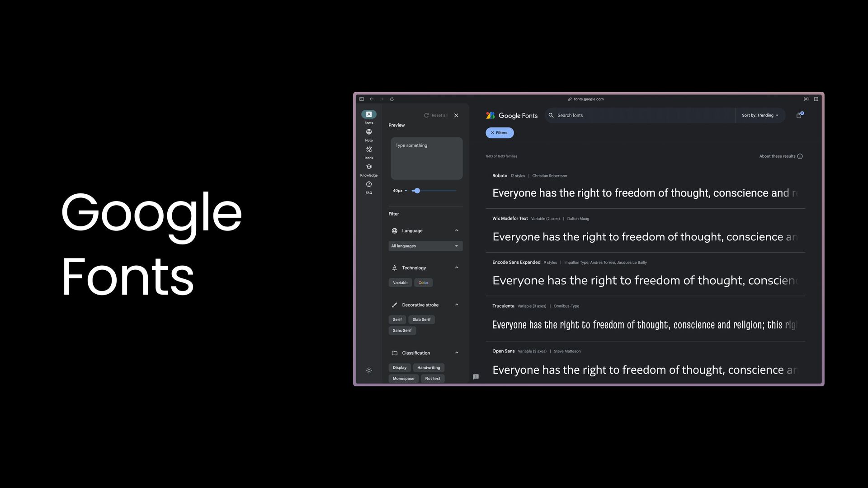Select the Fonts tab in sidebar
This screenshot has width=868, height=488.
pos(369,115)
